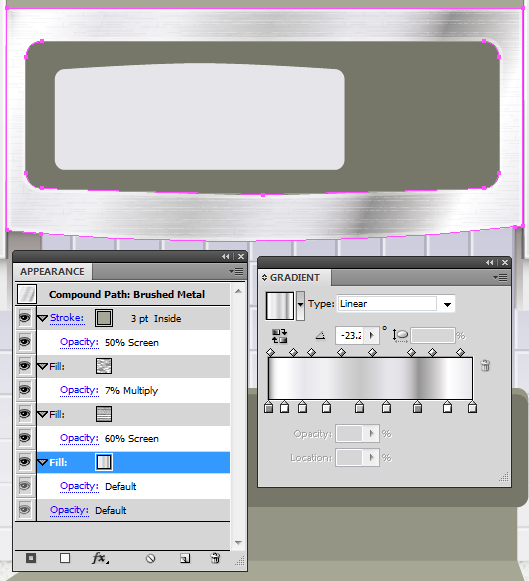
Task: Toggle visibility of the second Fill row
Action: point(24,414)
